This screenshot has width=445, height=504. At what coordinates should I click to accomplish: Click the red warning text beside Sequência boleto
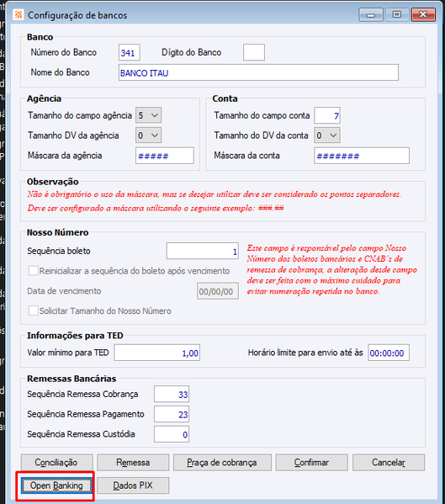click(331, 270)
